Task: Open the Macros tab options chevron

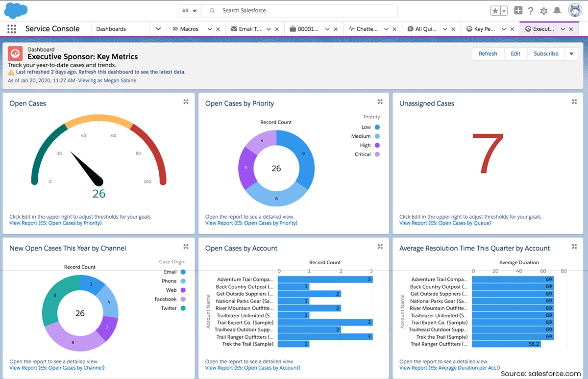Action: (210, 29)
